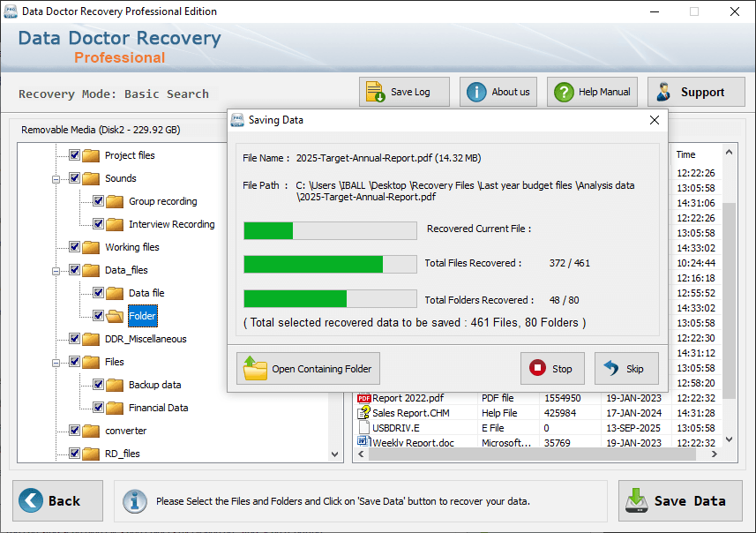Click the Working files folder icon
This screenshot has width=756, height=533.
tap(91, 247)
